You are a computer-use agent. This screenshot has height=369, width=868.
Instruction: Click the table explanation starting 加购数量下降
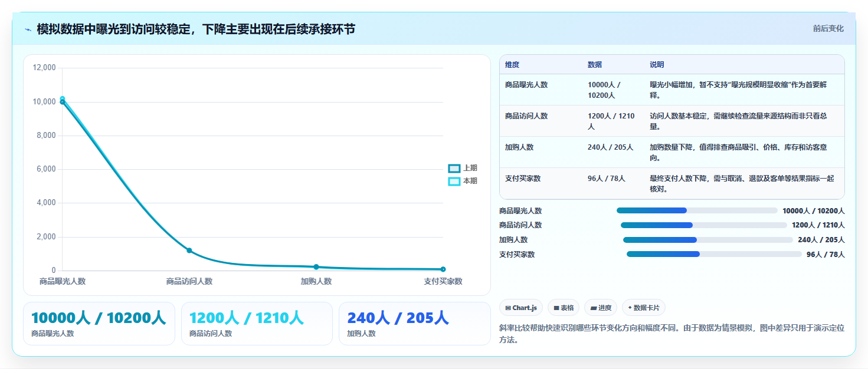[738, 152]
